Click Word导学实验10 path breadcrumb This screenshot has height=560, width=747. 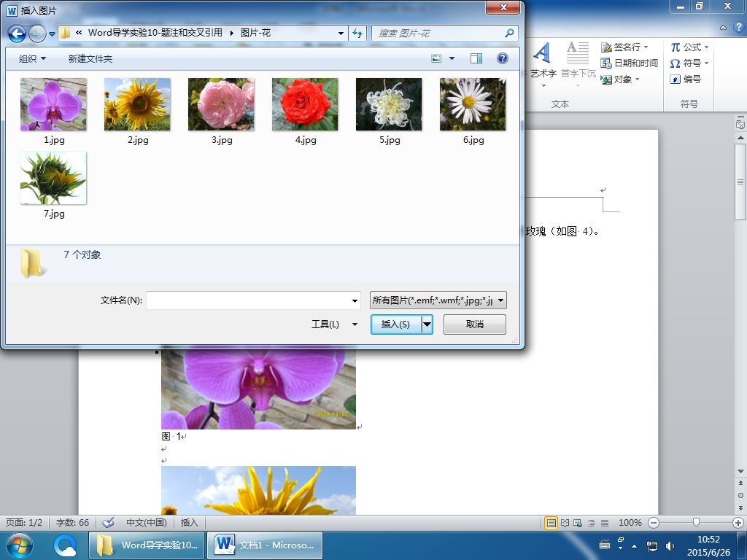pos(155,33)
